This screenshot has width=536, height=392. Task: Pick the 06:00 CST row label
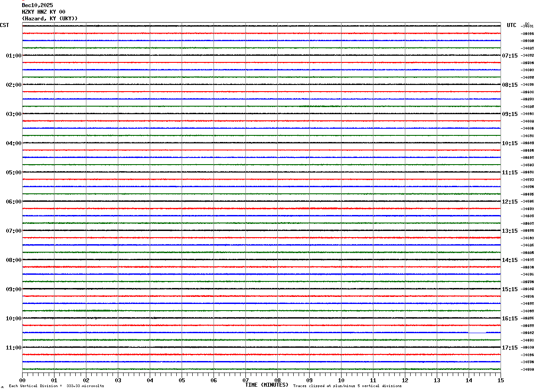click(14, 202)
